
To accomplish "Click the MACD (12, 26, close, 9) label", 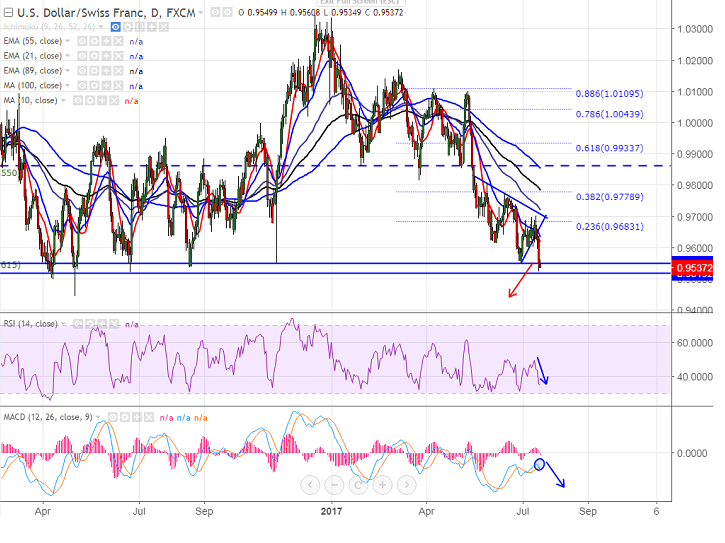I will [48, 418].
